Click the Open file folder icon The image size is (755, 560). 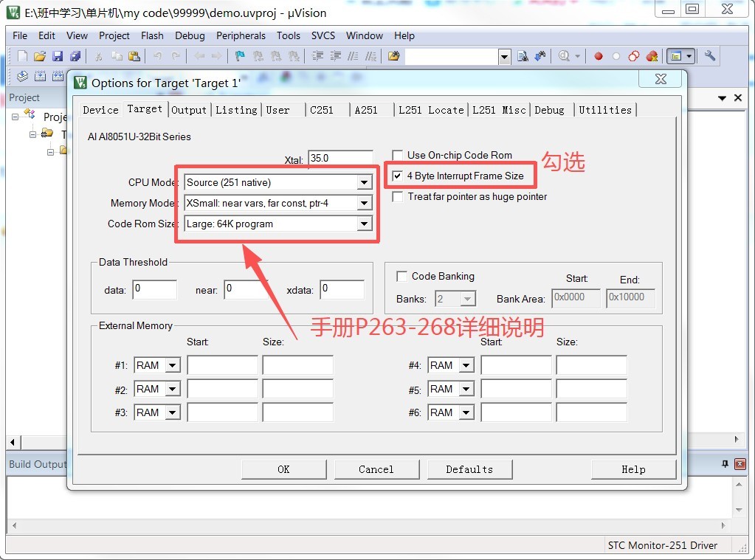[x=40, y=56]
